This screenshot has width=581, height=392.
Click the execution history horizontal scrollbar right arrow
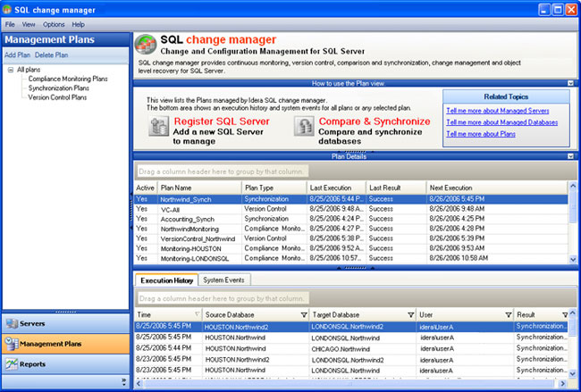(x=562, y=383)
